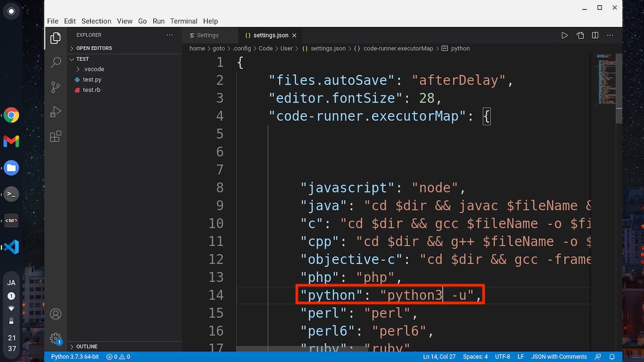This screenshot has height=362, width=644.
Task: Open the Terminal menu
Action: click(184, 21)
